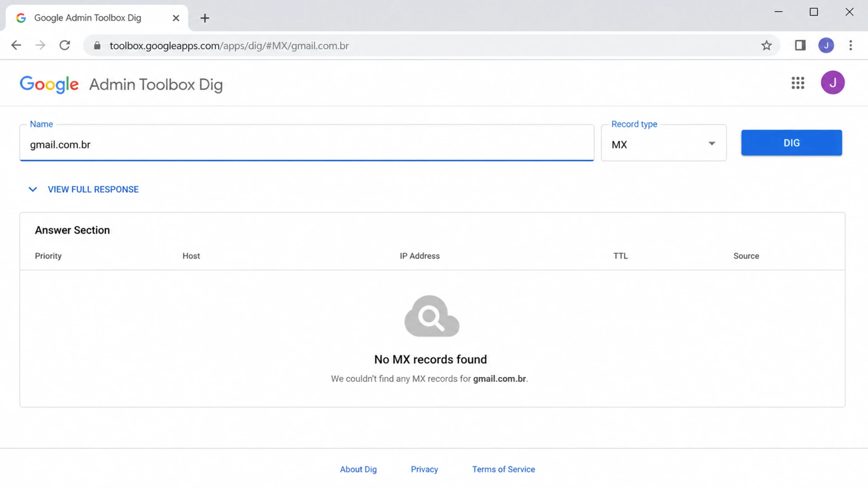Click the Name input field
The height and width of the screenshot is (488, 868).
click(x=307, y=143)
